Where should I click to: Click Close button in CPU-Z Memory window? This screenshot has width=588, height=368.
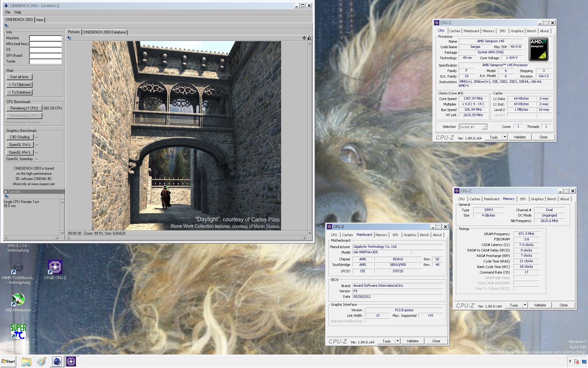[x=563, y=305]
